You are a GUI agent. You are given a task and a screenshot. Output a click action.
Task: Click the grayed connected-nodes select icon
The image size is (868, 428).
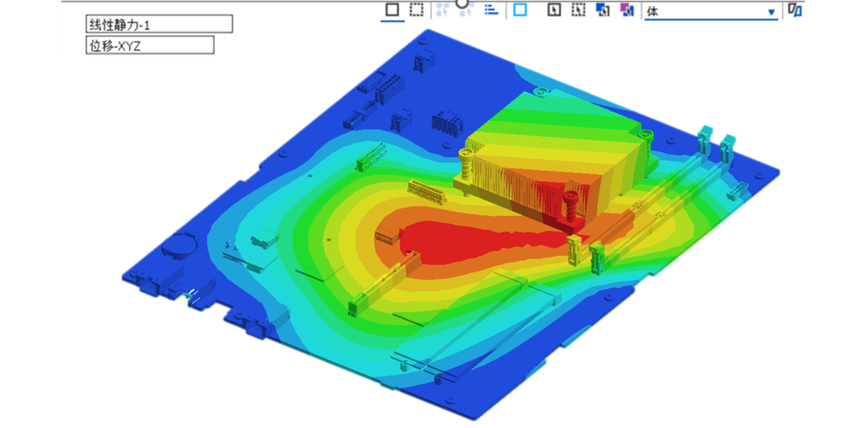coord(442,10)
